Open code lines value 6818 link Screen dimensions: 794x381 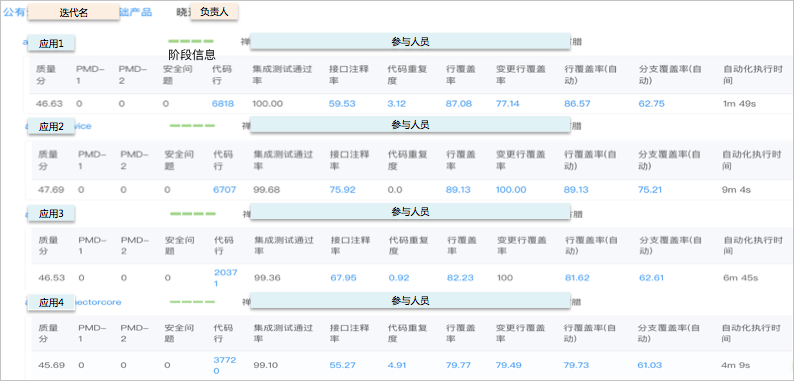[223, 104]
